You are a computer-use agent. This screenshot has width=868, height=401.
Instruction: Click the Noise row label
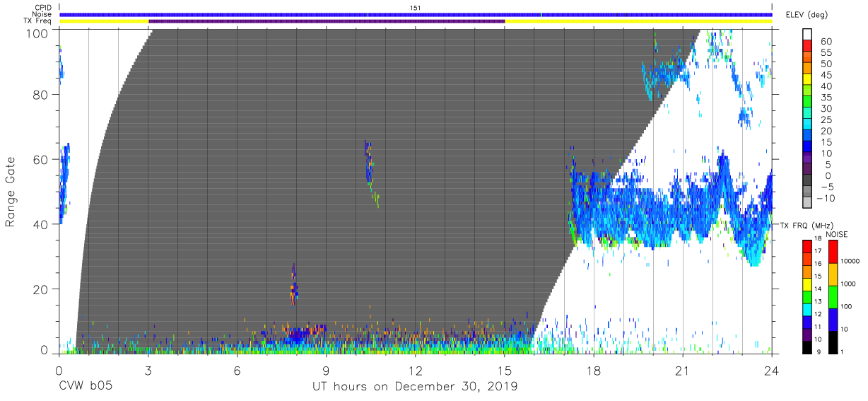42,14
